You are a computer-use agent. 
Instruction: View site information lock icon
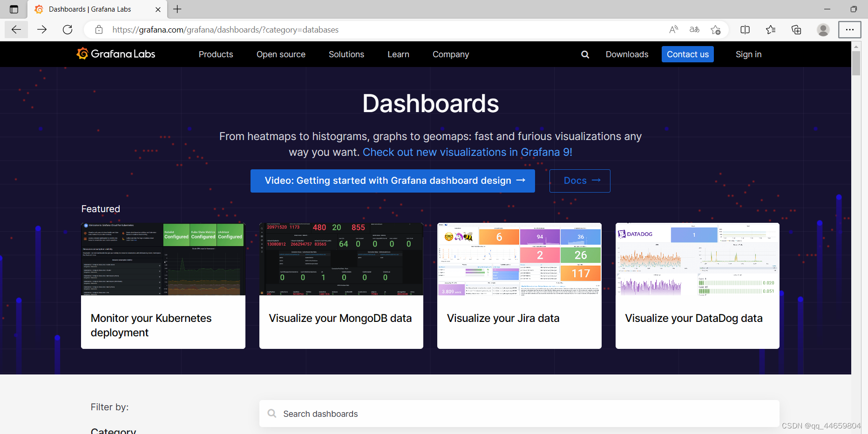(x=99, y=30)
